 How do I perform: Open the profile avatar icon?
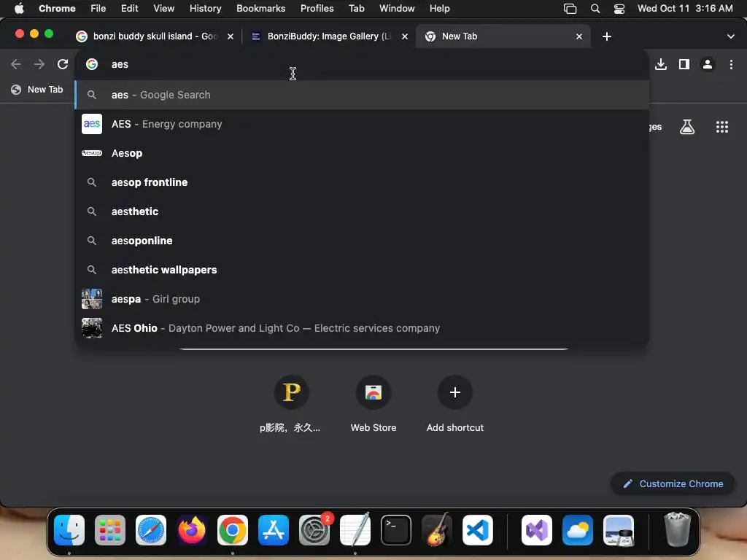708,64
